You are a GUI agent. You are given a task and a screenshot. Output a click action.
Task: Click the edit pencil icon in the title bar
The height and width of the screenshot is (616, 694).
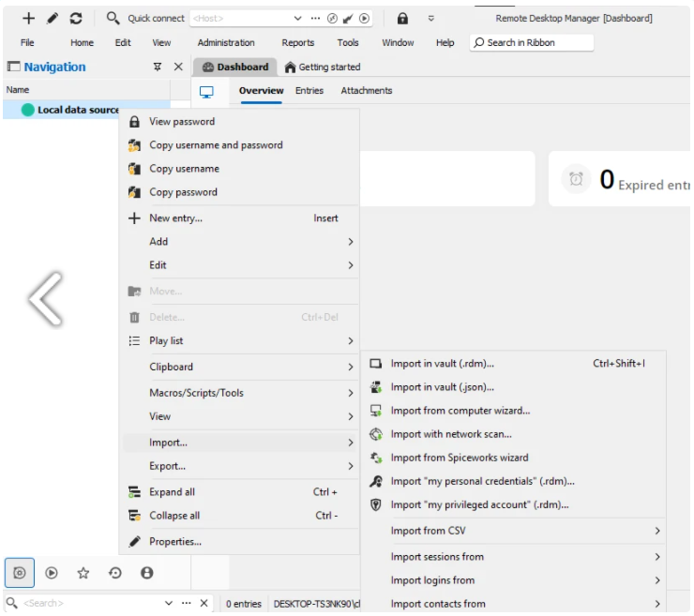(53, 18)
